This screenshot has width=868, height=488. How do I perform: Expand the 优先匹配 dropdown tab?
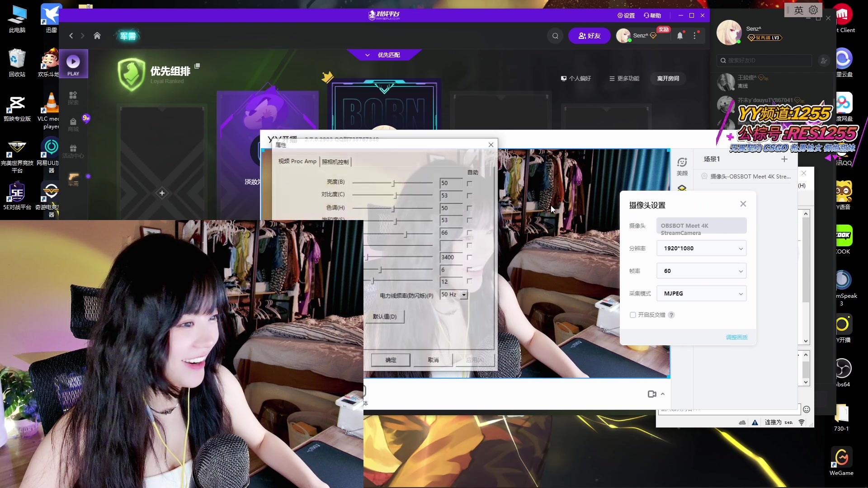[x=384, y=55]
